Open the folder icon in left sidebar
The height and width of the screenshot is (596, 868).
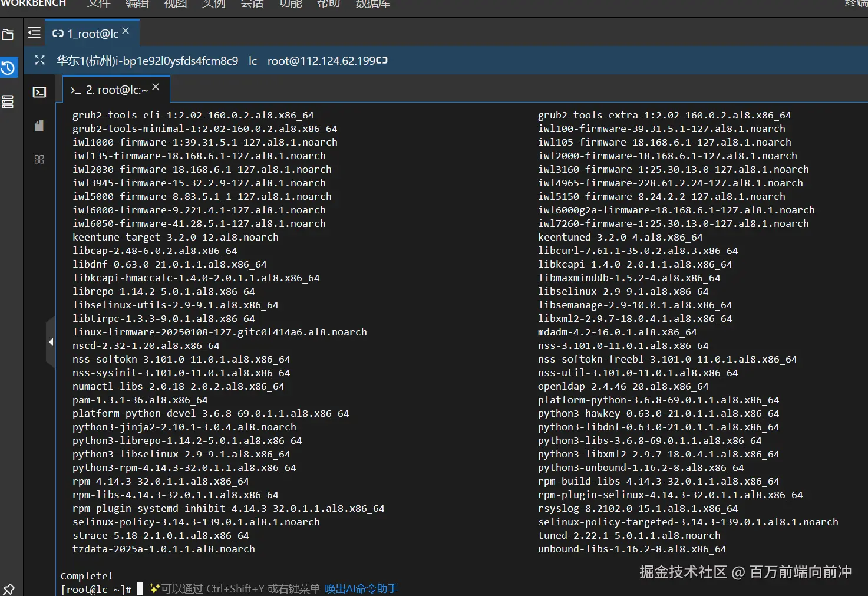tap(8, 35)
